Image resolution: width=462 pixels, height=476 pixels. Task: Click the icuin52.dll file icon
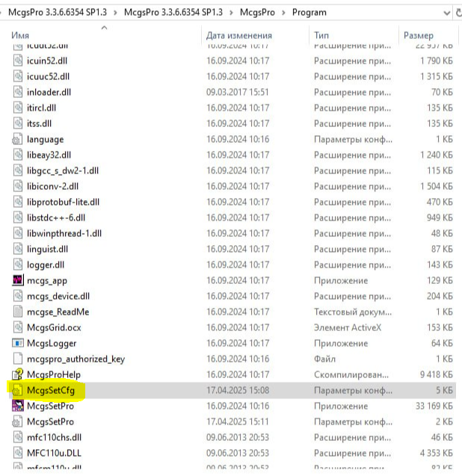pyautogui.click(x=18, y=61)
